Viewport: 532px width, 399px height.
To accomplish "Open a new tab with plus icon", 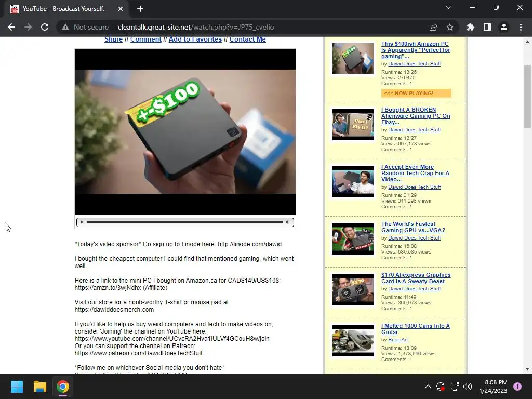I will pyautogui.click(x=140, y=9).
